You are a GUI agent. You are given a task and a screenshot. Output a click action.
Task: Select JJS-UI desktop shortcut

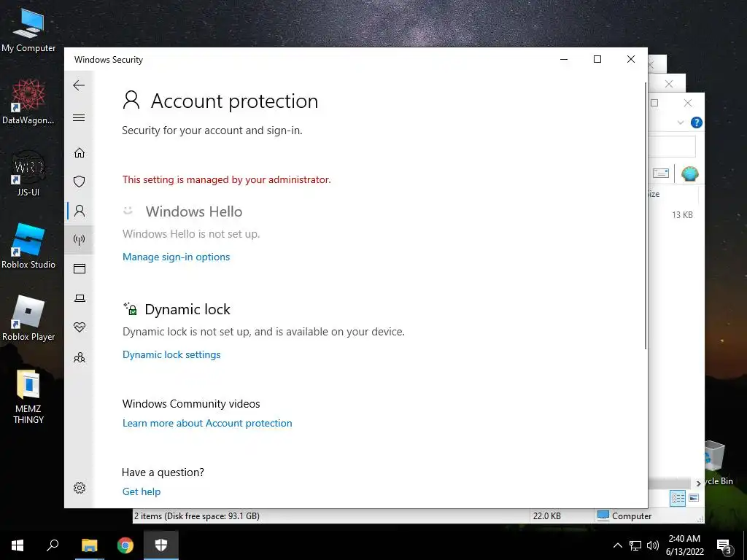28,174
